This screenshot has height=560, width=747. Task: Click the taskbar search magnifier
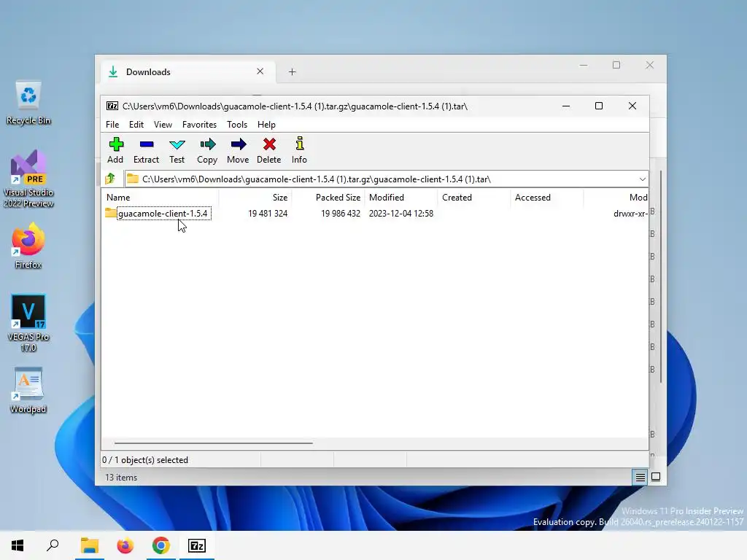tap(53, 545)
